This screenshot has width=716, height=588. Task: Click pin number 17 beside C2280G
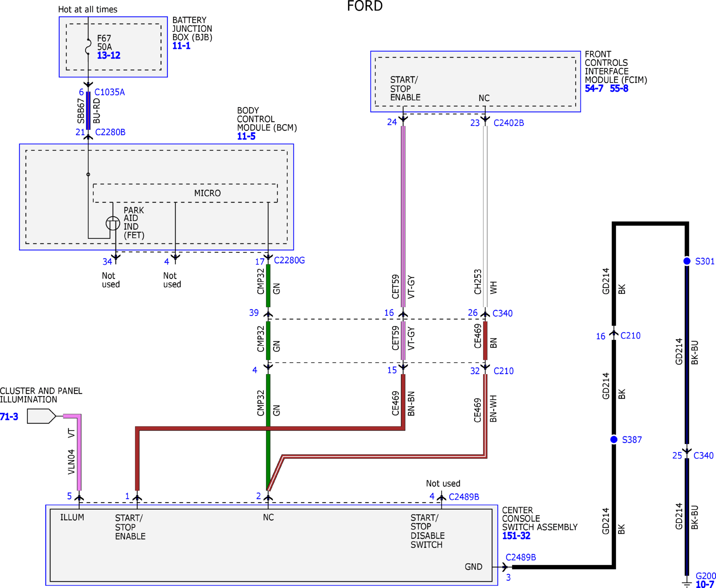click(260, 262)
